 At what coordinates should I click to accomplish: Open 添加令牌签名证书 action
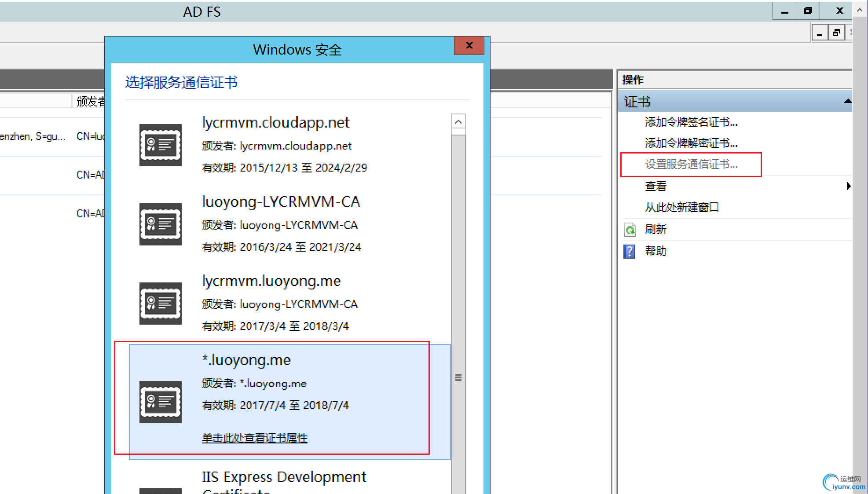(x=691, y=122)
